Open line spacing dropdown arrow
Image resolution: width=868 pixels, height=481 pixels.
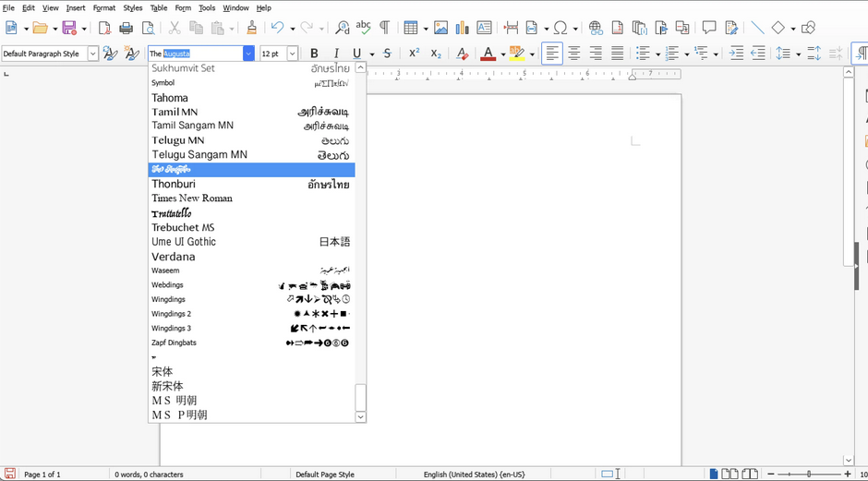798,54
